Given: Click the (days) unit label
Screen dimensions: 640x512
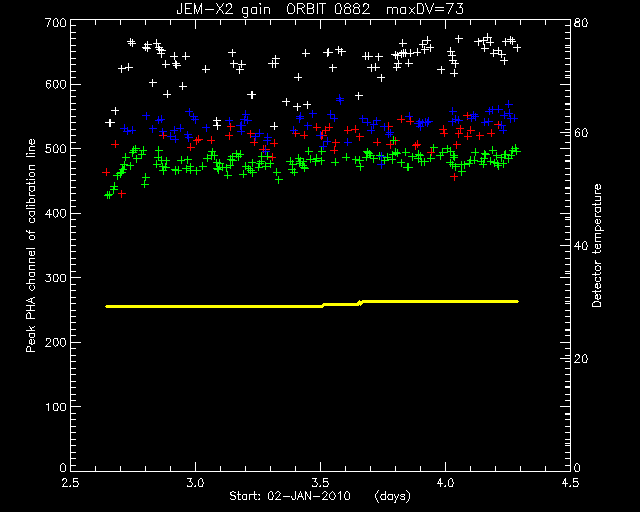Looking at the screenshot, I should pyautogui.click(x=393, y=496).
